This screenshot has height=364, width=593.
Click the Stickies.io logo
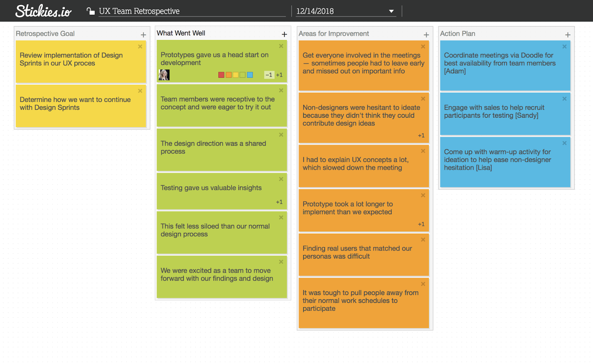(42, 11)
